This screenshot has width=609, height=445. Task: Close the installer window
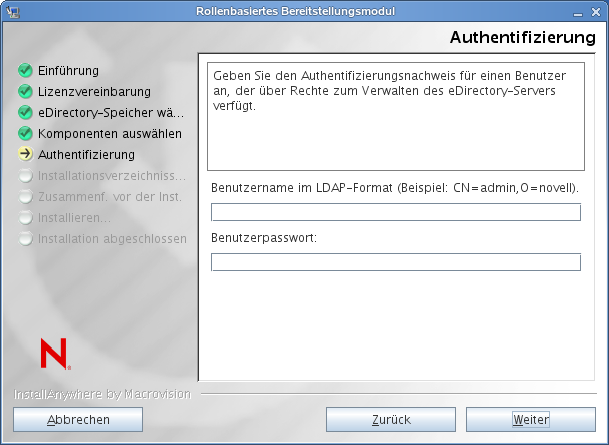[x=596, y=11]
